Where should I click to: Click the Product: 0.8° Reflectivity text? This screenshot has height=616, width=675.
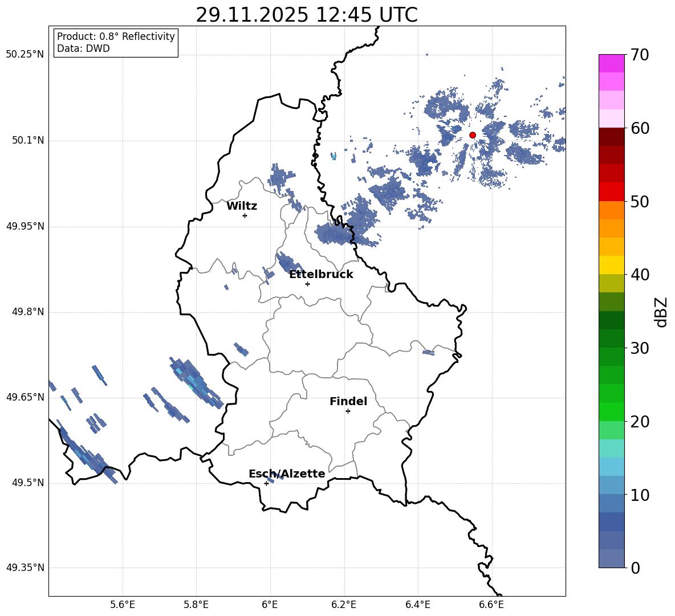[116, 36]
